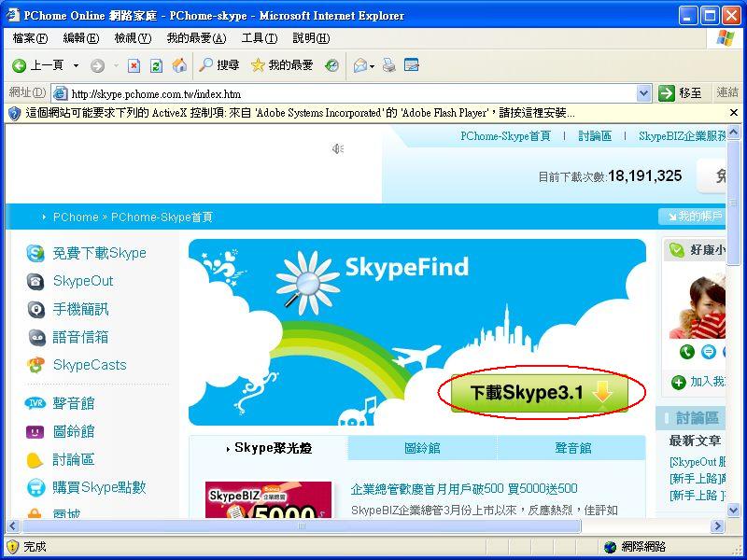This screenshot has height=560, width=747.
Task: Click the 下載Skype3.1 download button
Action: [x=540, y=393]
